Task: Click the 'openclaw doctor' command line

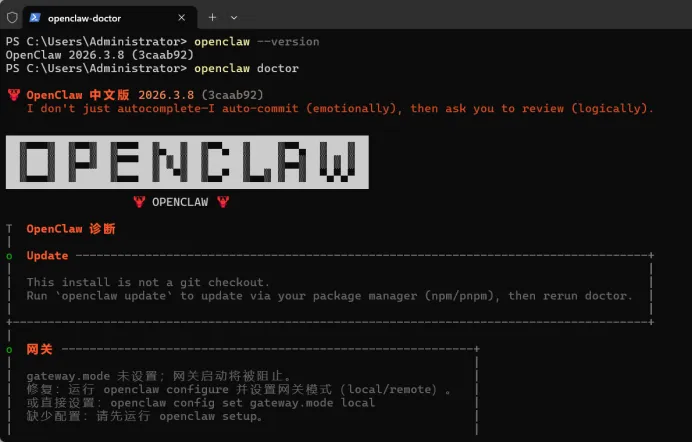Action: (x=247, y=69)
